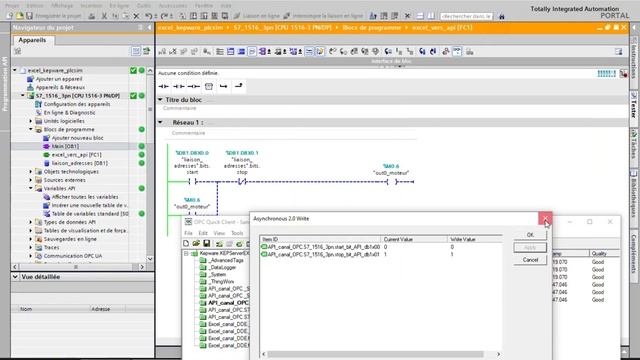Open the Tools menu in OPC Quick Client
The width and height of the screenshot is (640, 360).
coord(237,233)
